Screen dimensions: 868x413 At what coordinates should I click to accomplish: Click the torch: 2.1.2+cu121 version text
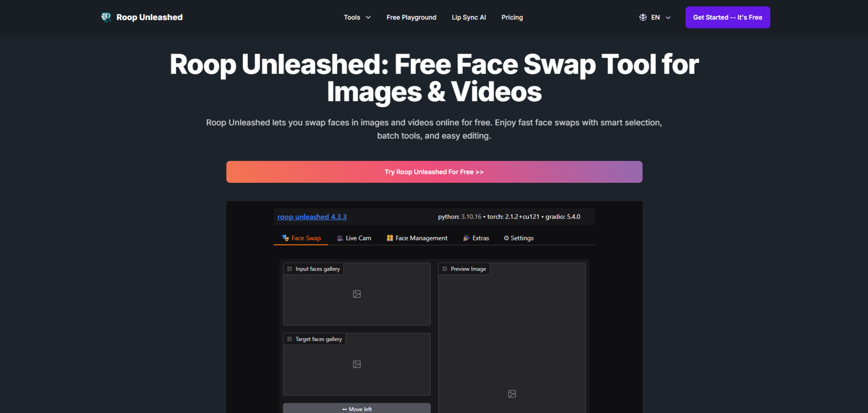(513, 216)
